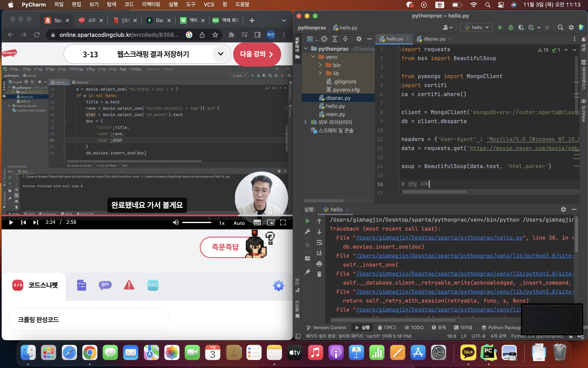Pin the Run tab
Image resolution: width=588 pixels, height=368 pixels.
[x=307, y=272]
